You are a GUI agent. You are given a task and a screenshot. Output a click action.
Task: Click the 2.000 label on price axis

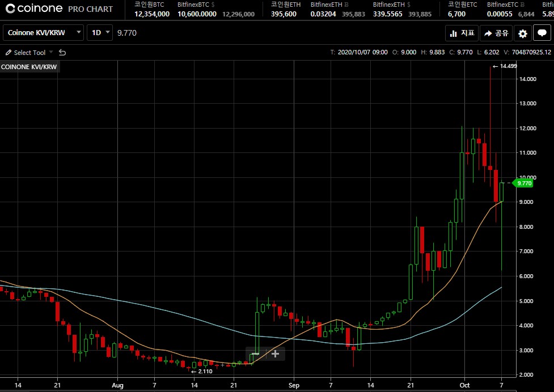pyautogui.click(x=526, y=374)
